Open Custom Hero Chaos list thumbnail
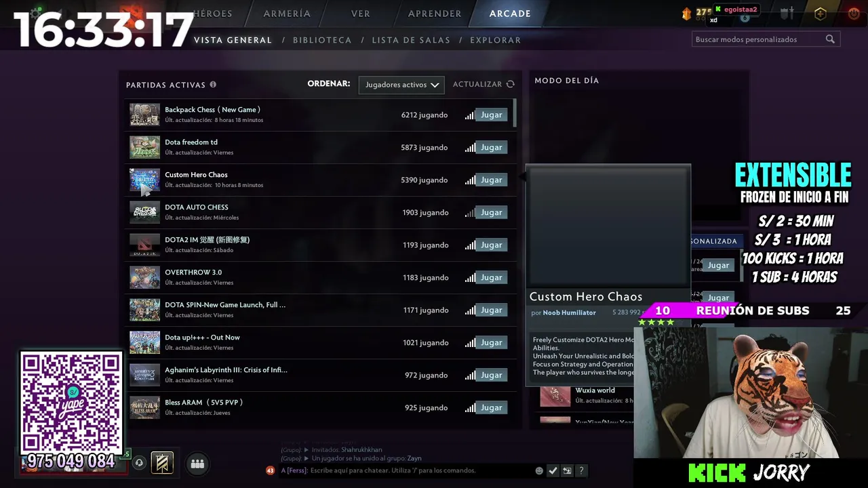 [x=144, y=180]
